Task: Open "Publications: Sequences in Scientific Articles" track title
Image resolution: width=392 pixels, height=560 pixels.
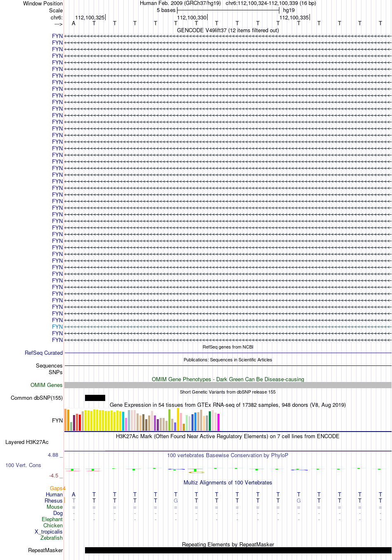Action: coord(228,360)
